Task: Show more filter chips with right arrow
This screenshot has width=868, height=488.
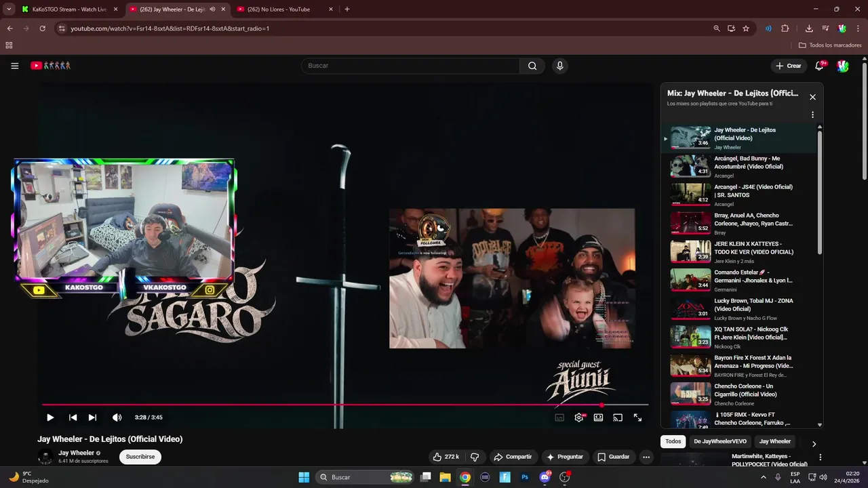Action: click(814, 444)
